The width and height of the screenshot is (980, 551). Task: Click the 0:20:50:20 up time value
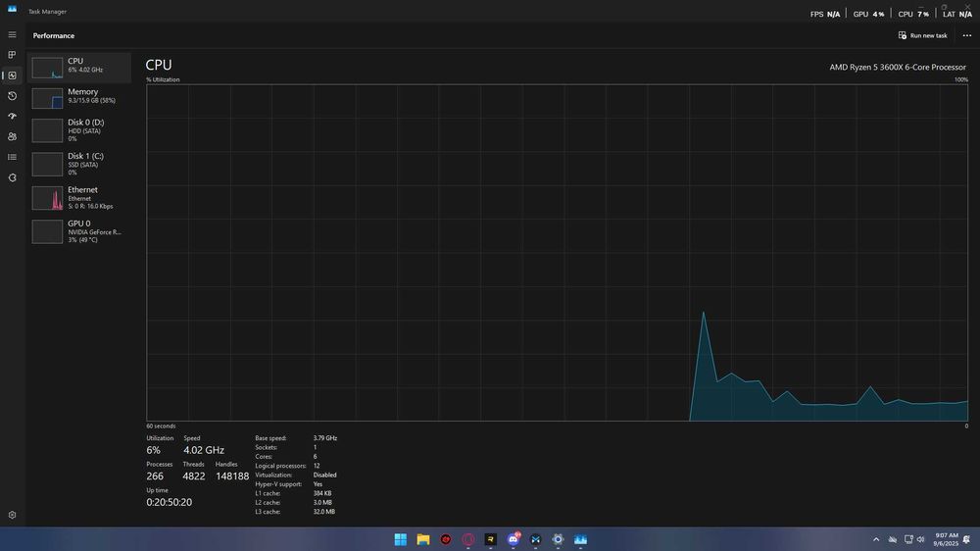pos(170,502)
